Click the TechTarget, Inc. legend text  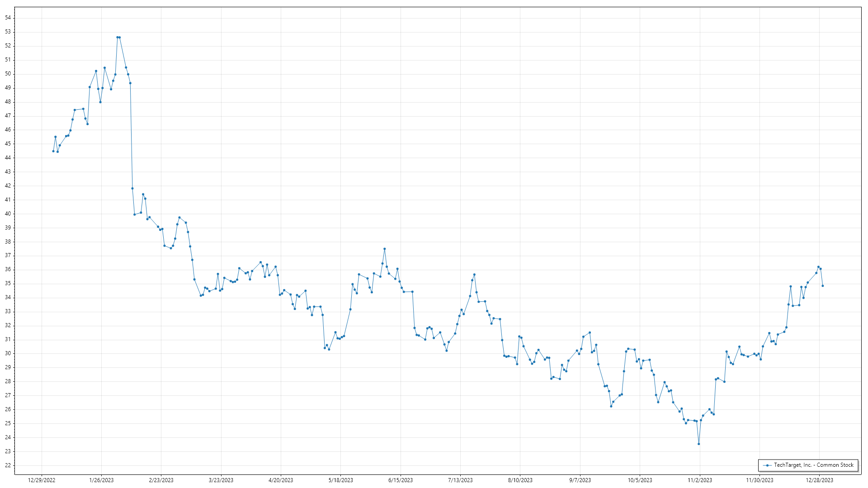813,465
